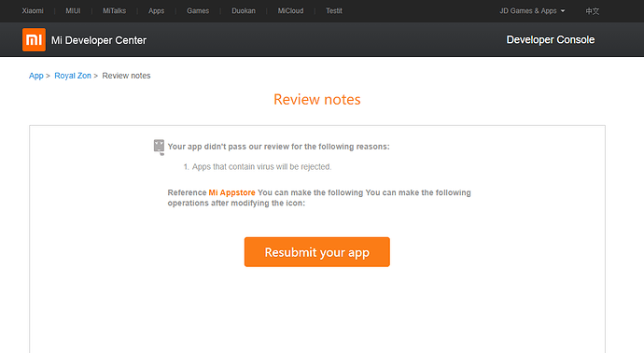Screen dimensions: 644x353
Task: Open Duokan from top navigation
Action: coord(244,11)
